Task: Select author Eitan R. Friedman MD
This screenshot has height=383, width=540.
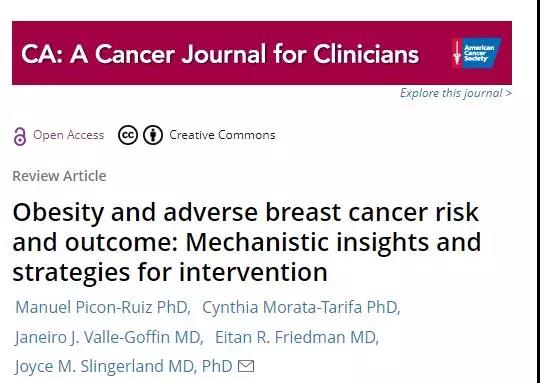Action: point(297,337)
